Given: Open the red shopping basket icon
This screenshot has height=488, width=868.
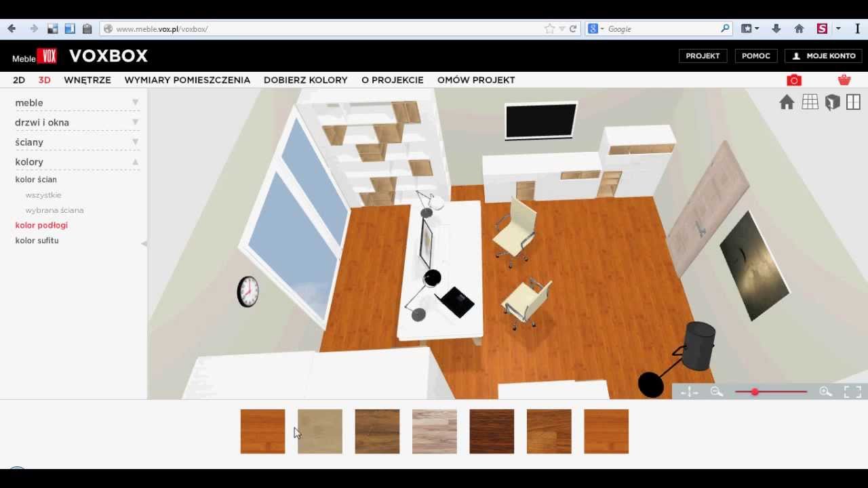Looking at the screenshot, I should pyautogui.click(x=844, y=80).
